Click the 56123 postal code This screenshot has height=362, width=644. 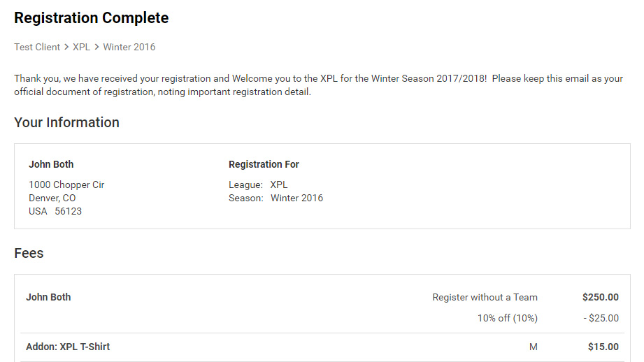(69, 211)
